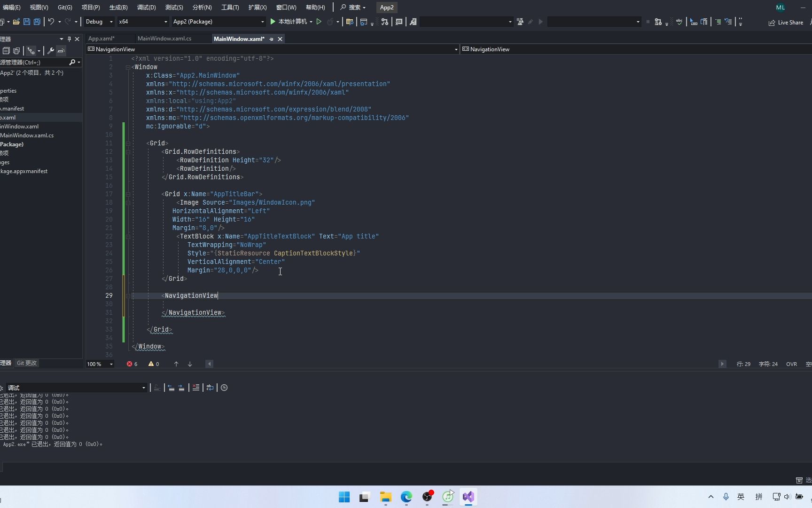Start debugging on 本地计算机
Viewport: 812px width, 508px height.
tap(289, 22)
